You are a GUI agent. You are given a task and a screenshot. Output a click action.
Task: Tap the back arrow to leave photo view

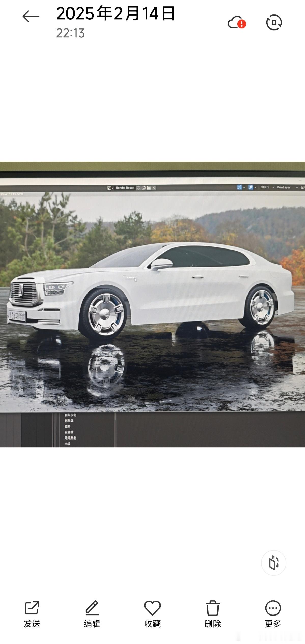tap(31, 16)
